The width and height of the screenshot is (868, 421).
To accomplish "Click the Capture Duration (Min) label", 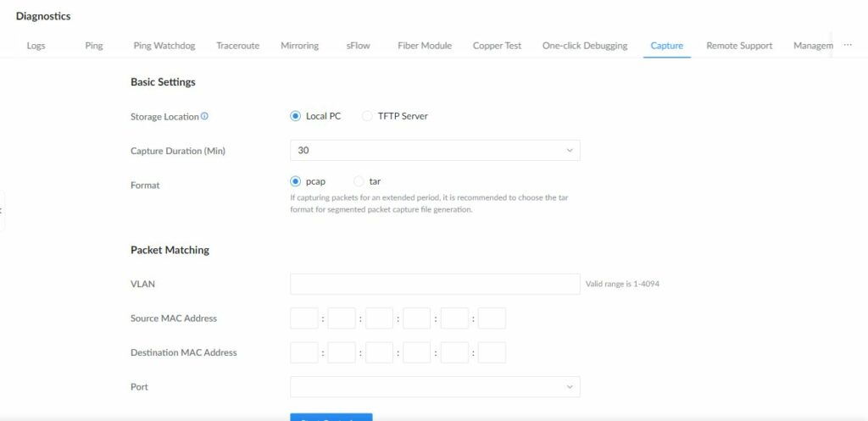I will coord(178,151).
